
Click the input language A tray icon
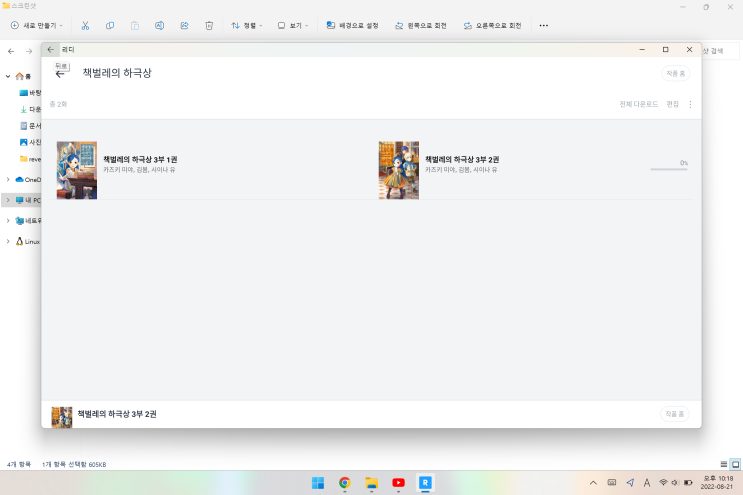point(647,483)
